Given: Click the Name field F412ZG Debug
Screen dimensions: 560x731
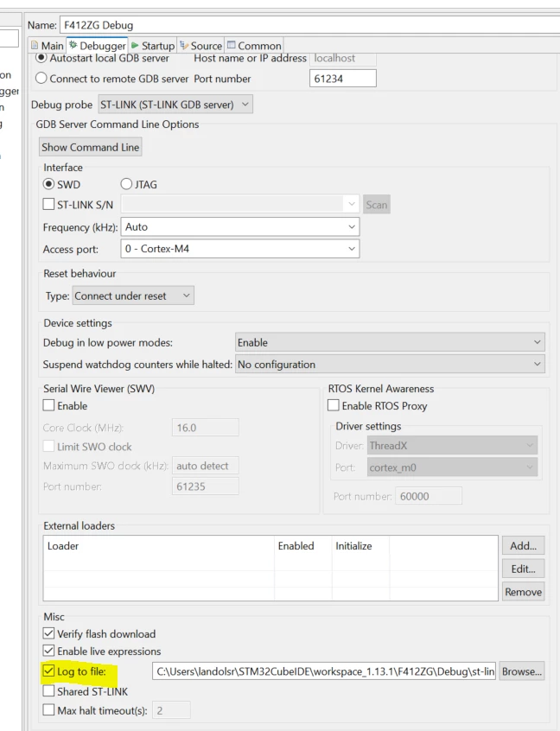Looking at the screenshot, I should [x=309, y=25].
